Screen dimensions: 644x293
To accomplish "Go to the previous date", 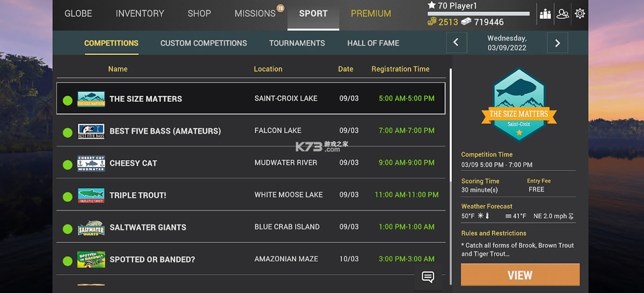I will 456,43.
